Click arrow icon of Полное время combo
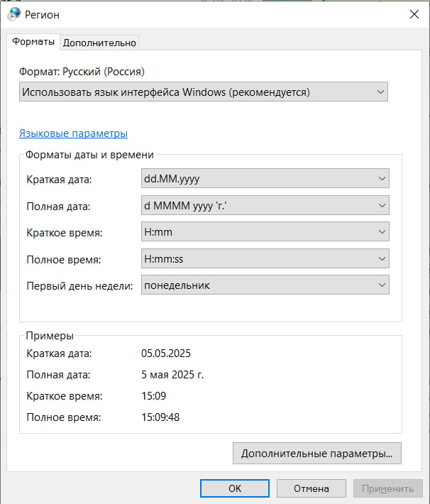 pyautogui.click(x=382, y=259)
